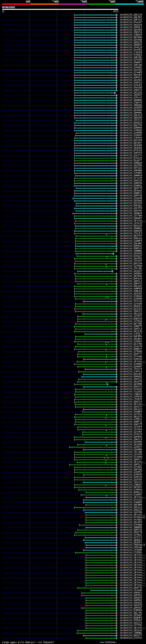Select label UniRef100_B6TR46
Image resolution: width=146 pixels, height=644 pixels.
click(131, 276)
